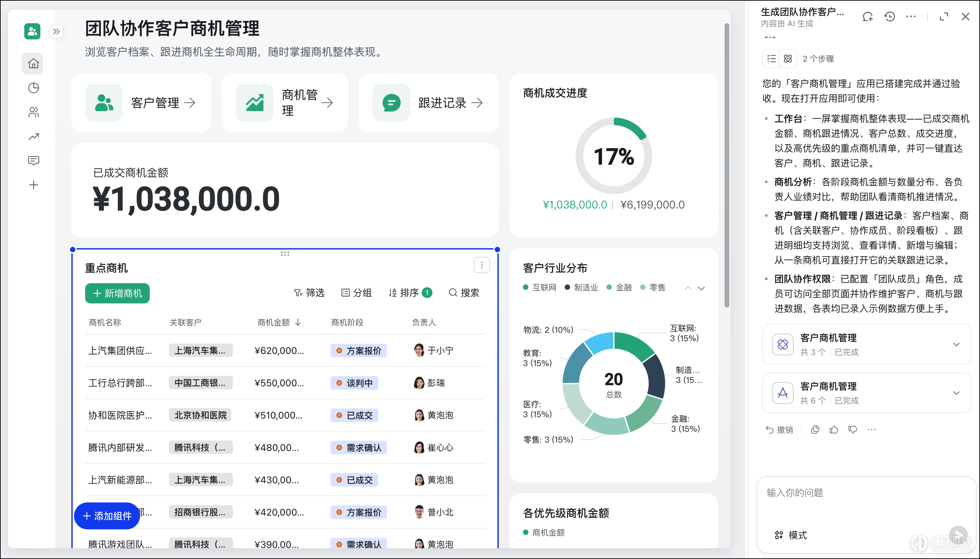980x559 pixels.
Task: Toggle the 金融 legend item
Action: pyautogui.click(x=619, y=288)
